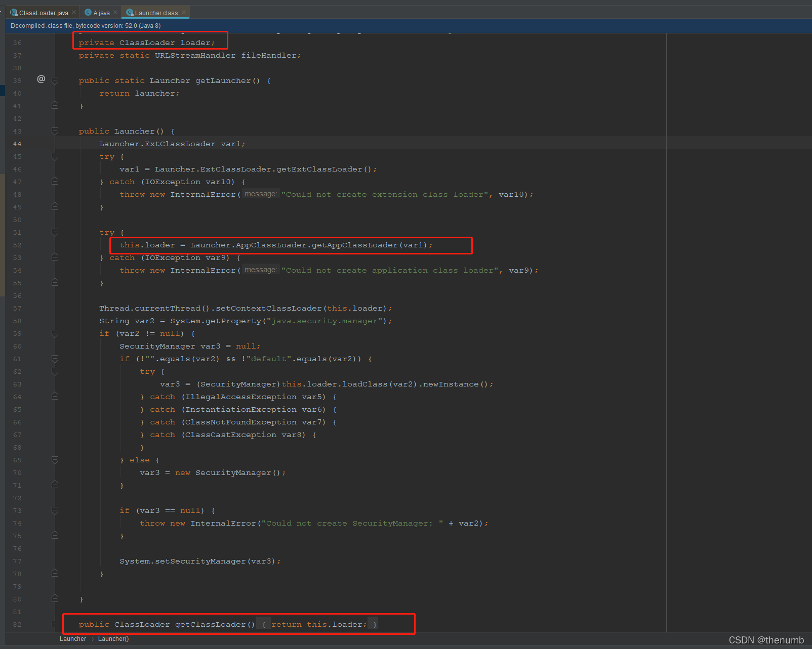The width and height of the screenshot is (812, 649).
Task: Click 'return this.loader;' on line 82
Action: tap(319, 625)
